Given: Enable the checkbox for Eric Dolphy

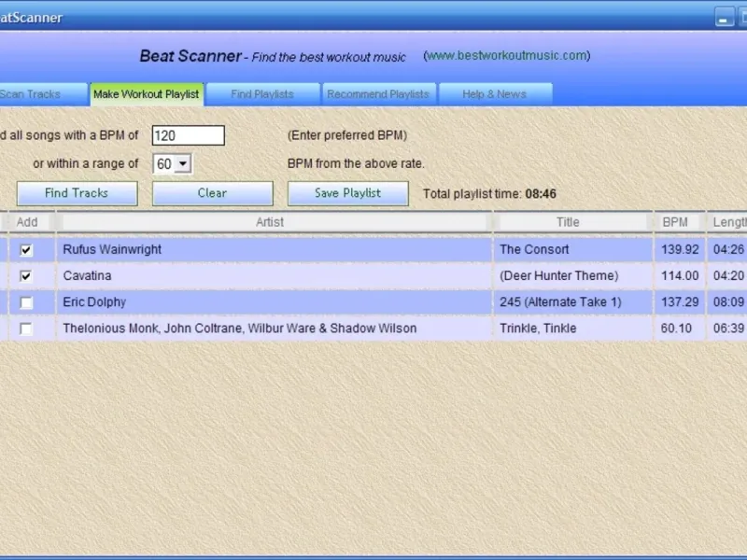Looking at the screenshot, I should point(26,302).
